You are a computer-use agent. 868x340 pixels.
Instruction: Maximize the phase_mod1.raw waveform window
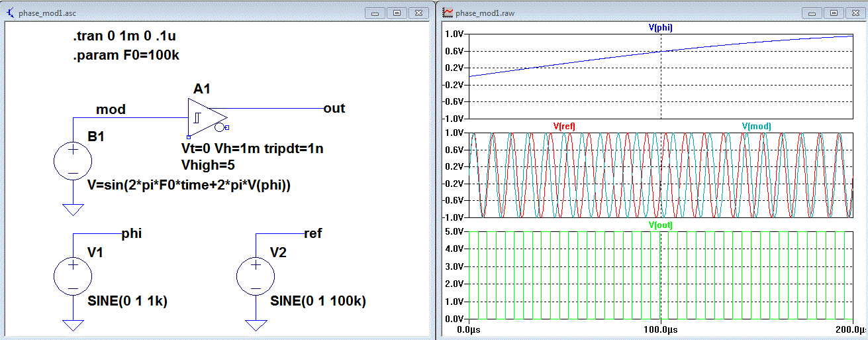point(833,13)
